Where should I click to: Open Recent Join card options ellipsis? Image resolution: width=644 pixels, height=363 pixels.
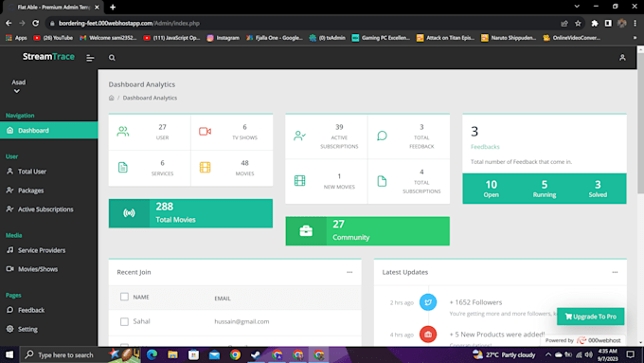(349, 272)
